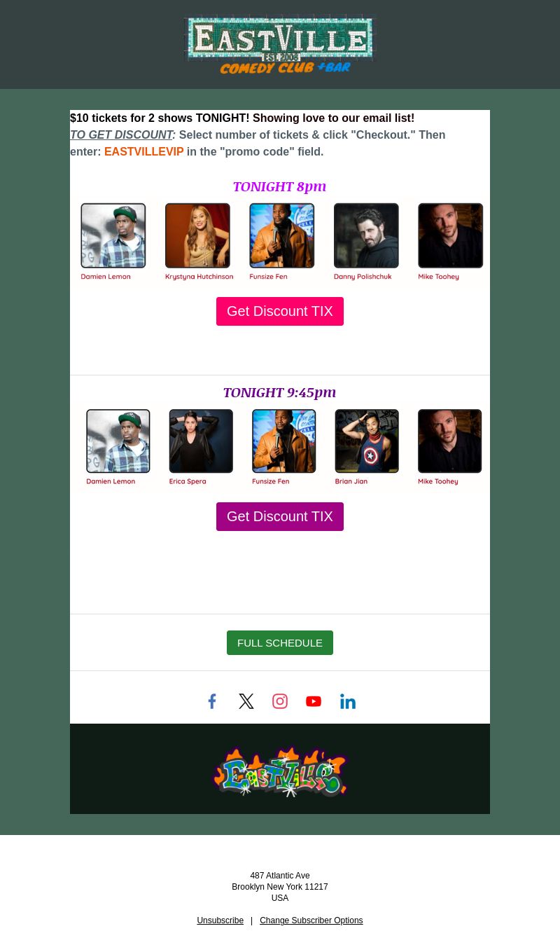Screen dimensions: 560x938
Task: Click the EastVille Comedy Club header logo
Action: click(x=280, y=45)
